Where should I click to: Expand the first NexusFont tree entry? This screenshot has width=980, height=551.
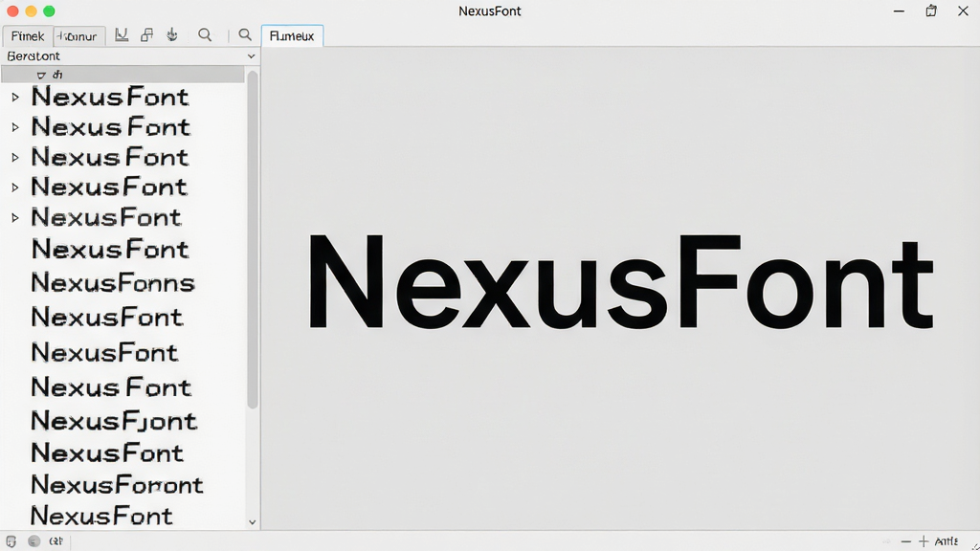(15, 98)
